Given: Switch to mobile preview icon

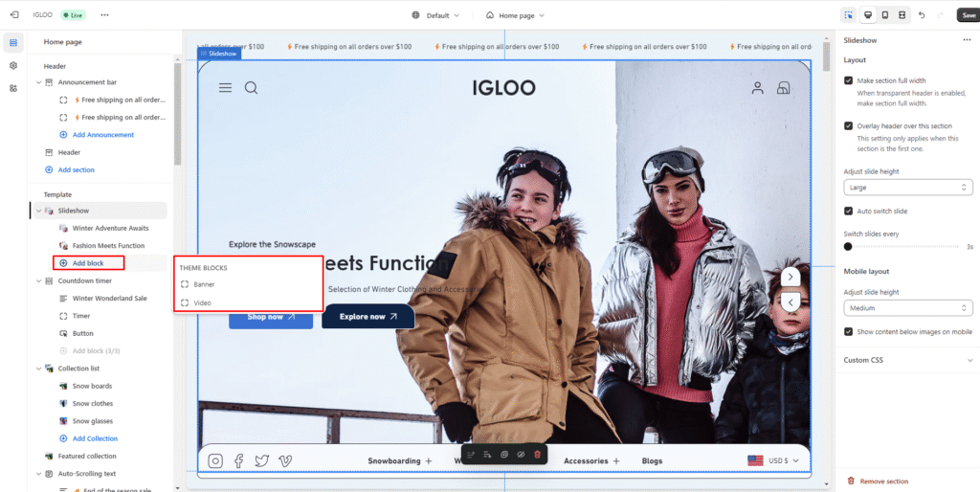Looking at the screenshot, I should [x=884, y=15].
